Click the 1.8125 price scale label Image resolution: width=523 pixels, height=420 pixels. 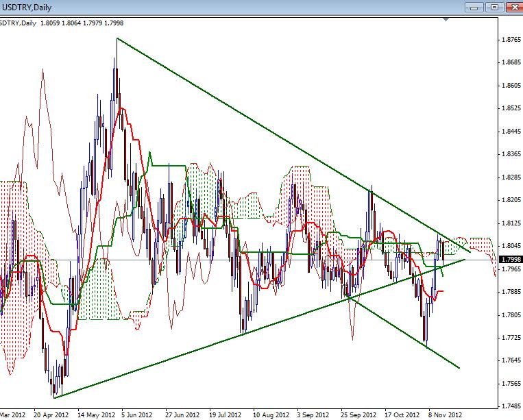(511, 223)
